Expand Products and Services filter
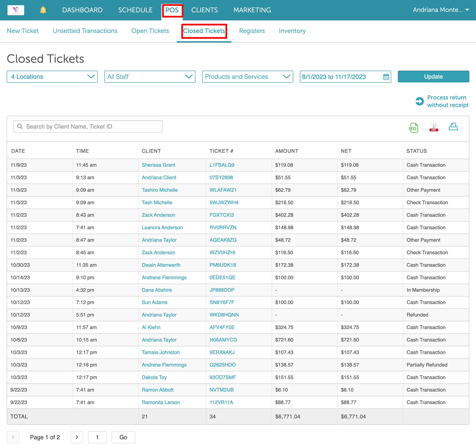 coord(247,77)
